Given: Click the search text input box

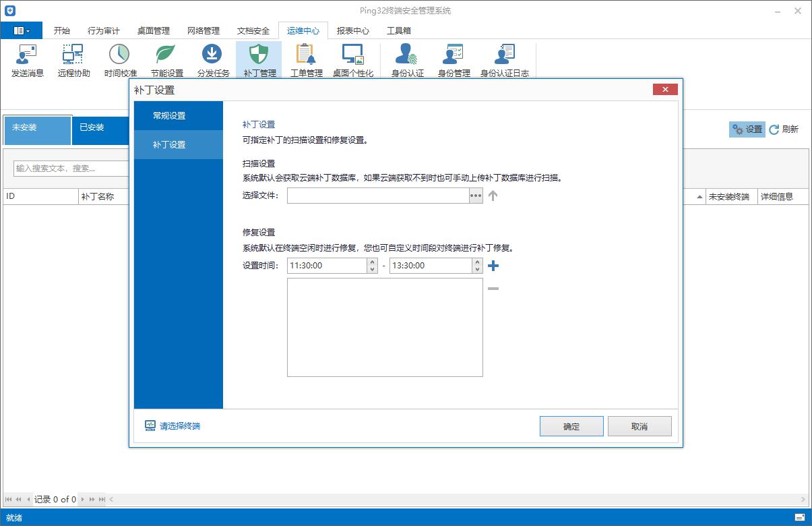Looking at the screenshot, I should coord(71,168).
